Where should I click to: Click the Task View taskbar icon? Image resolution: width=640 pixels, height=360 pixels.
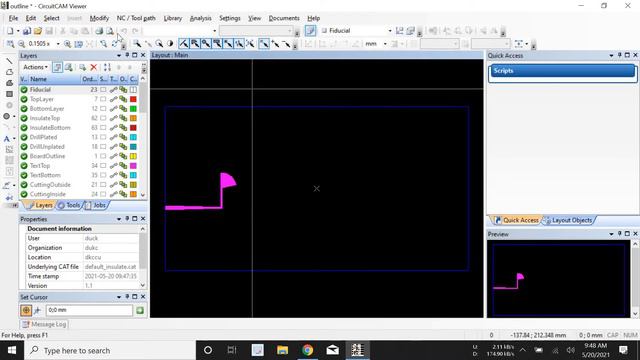(232, 350)
